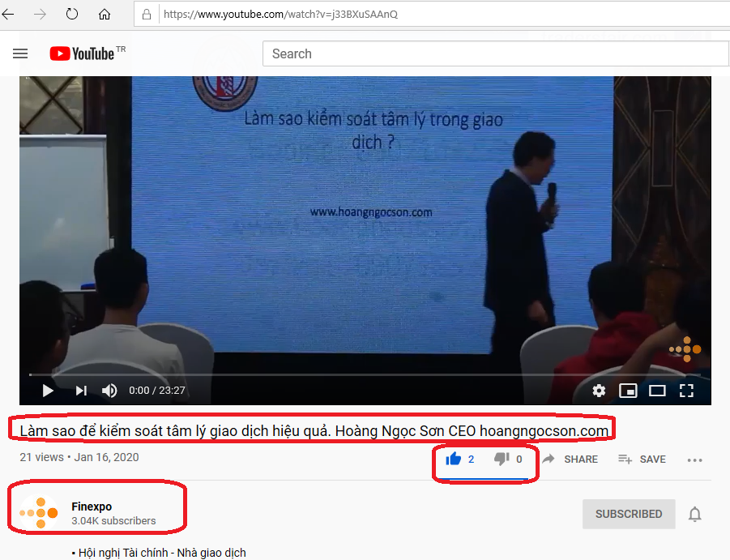Enable miniplayer mode icon

pyautogui.click(x=628, y=390)
